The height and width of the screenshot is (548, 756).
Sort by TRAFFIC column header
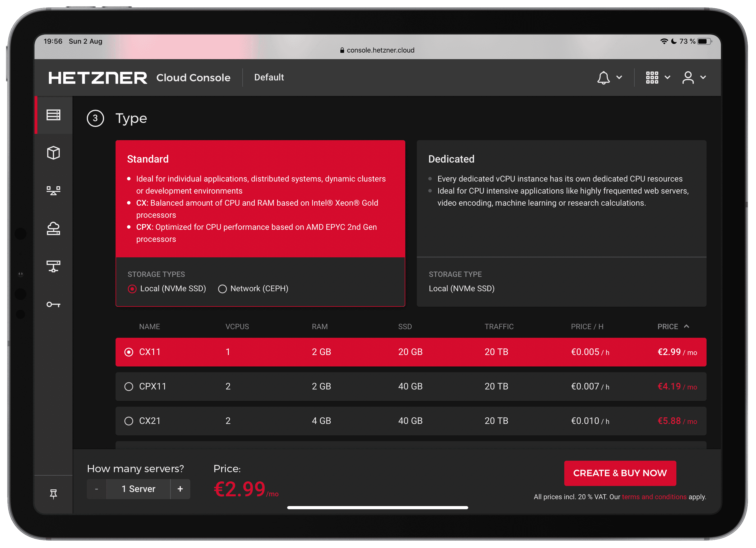tap(499, 327)
